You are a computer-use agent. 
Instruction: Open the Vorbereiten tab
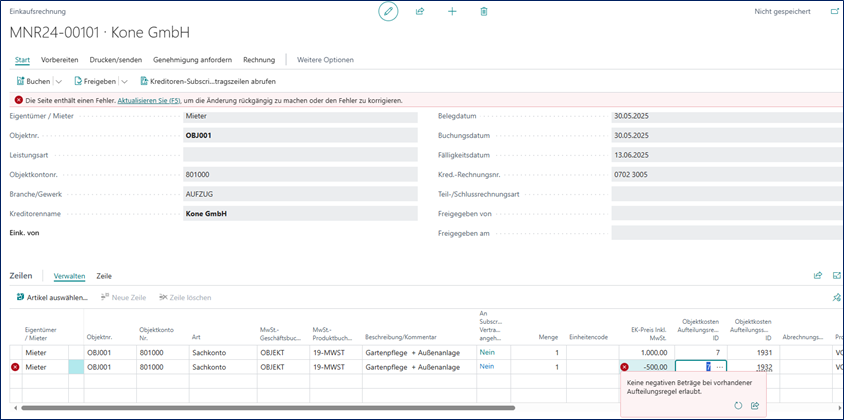(x=60, y=60)
